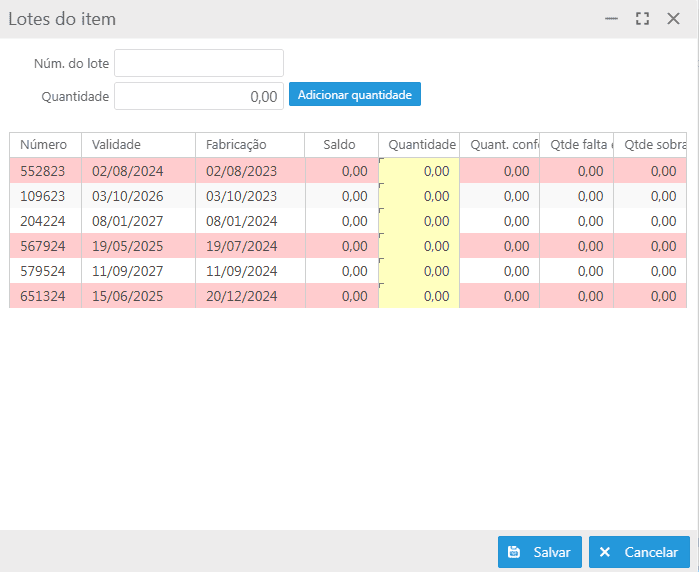Image resolution: width=699 pixels, height=572 pixels.
Task: Select lot row 651324
Action: (43, 296)
